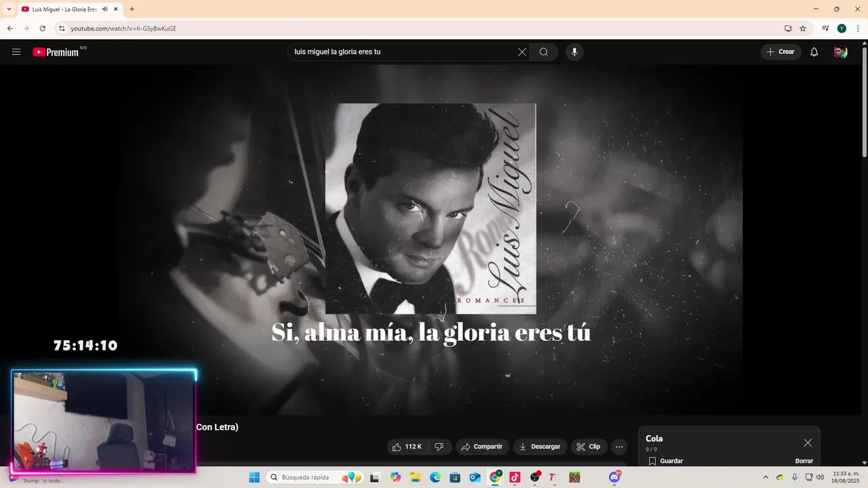Open Windows Start menu
The image size is (868, 488).
click(x=254, y=477)
